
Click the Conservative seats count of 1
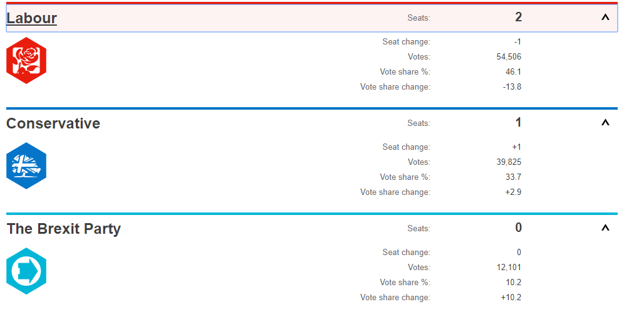pos(518,122)
